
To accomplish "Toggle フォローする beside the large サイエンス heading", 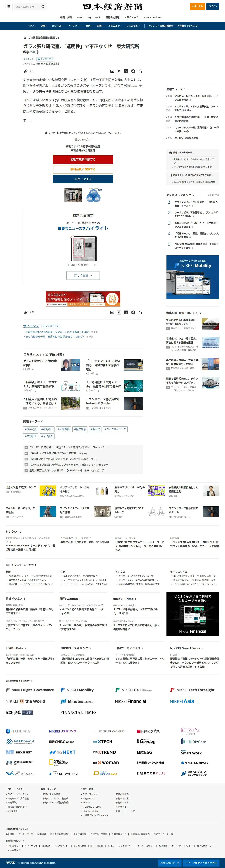I will tap(50, 326).
